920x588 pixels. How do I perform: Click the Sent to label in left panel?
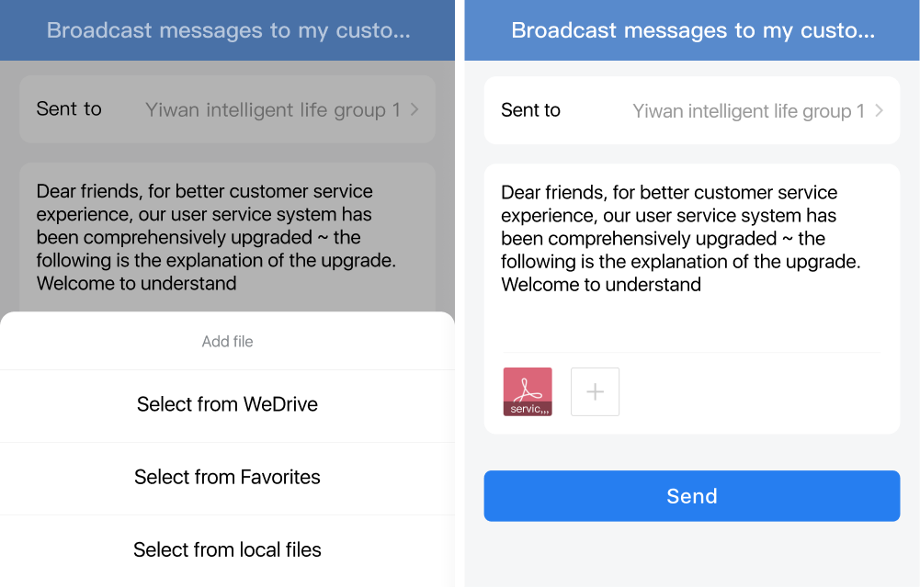69,109
